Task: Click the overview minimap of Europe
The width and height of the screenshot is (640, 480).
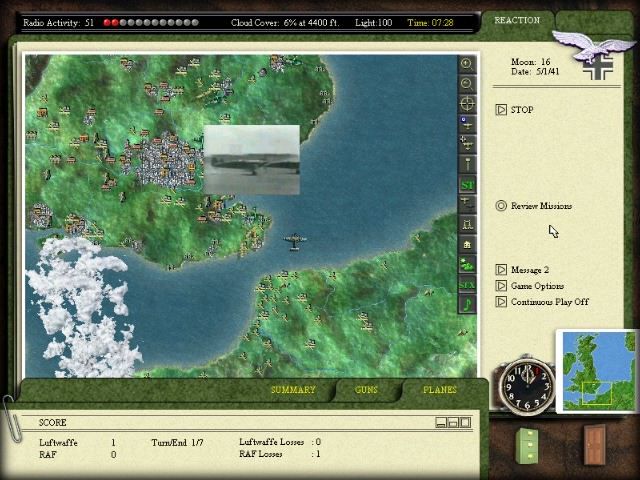Action: point(596,370)
